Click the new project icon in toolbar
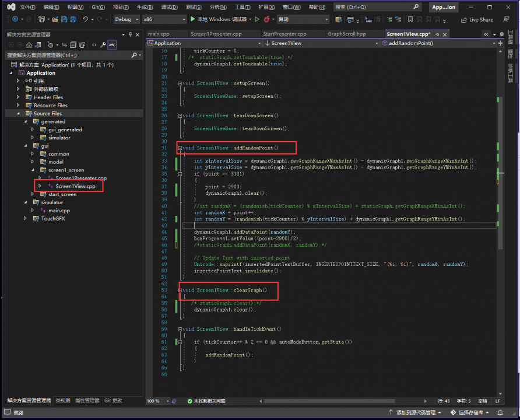520x420 pixels. [x=41, y=19]
